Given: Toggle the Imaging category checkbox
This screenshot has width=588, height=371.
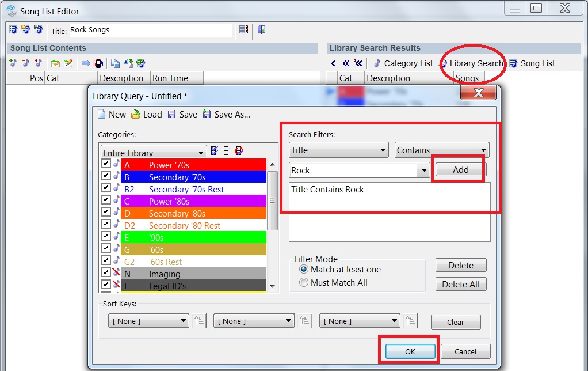Looking at the screenshot, I should click(x=105, y=273).
